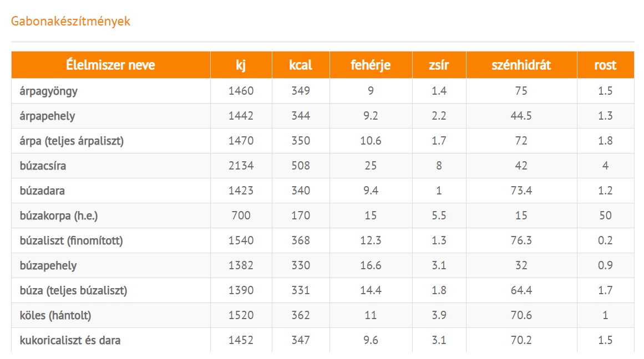644x359 pixels.
Task: Click the Gabonakészítmények section heading
Action: pyautogui.click(x=70, y=22)
